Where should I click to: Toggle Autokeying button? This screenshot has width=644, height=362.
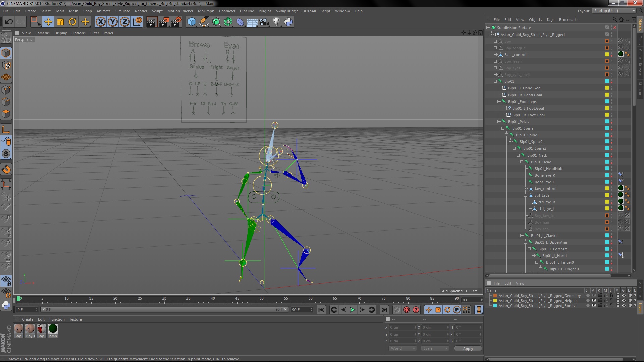[x=407, y=310]
